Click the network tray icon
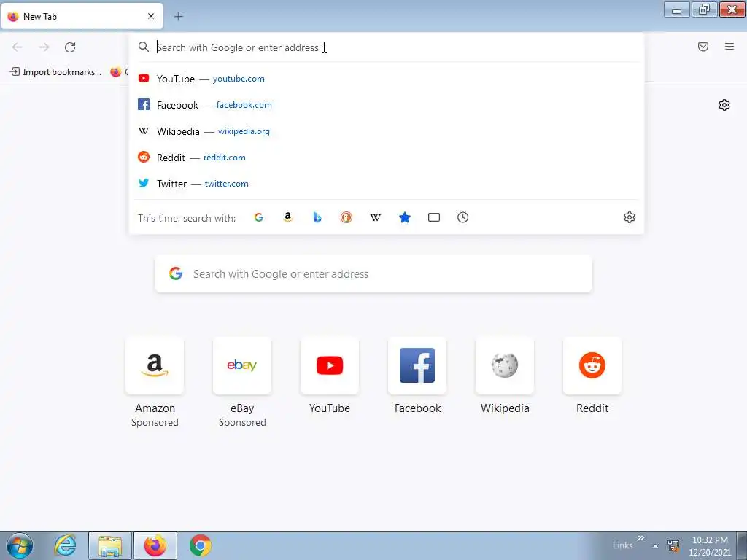747x560 pixels. point(673,545)
